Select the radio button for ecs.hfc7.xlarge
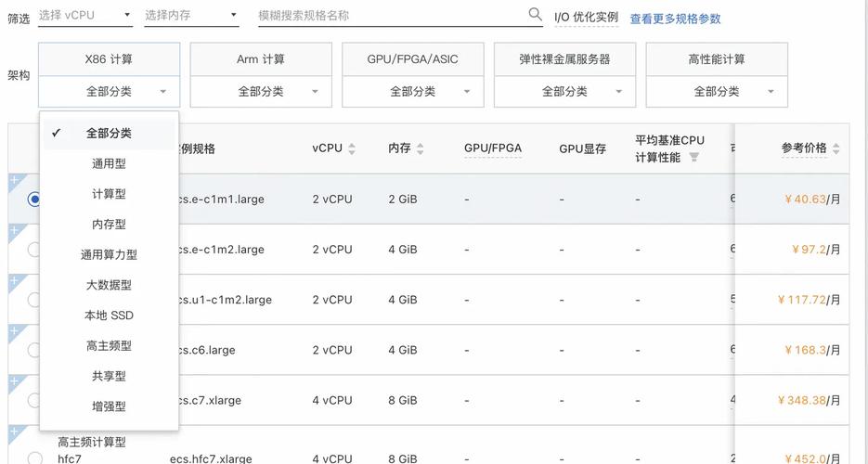 [x=34, y=458]
